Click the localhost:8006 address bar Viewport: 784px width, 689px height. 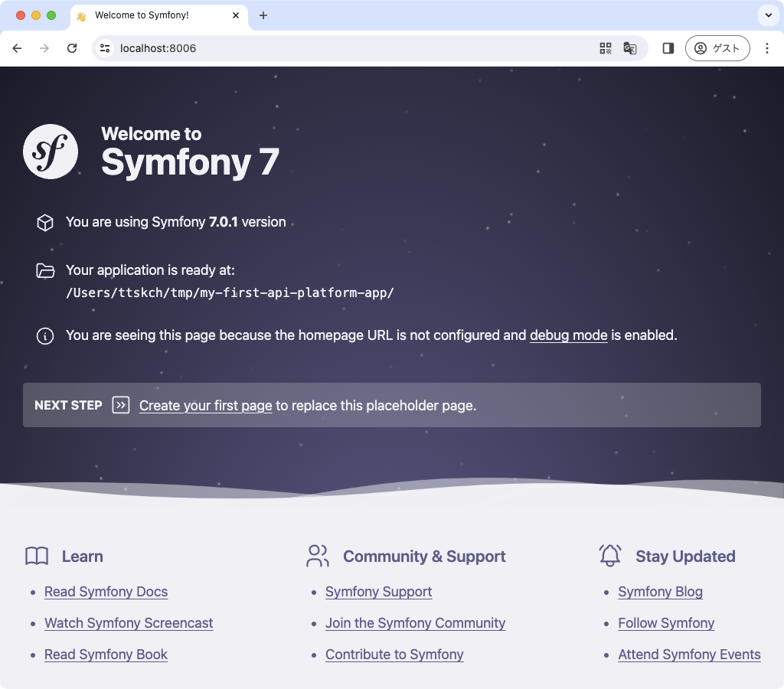click(x=345, y=48)
